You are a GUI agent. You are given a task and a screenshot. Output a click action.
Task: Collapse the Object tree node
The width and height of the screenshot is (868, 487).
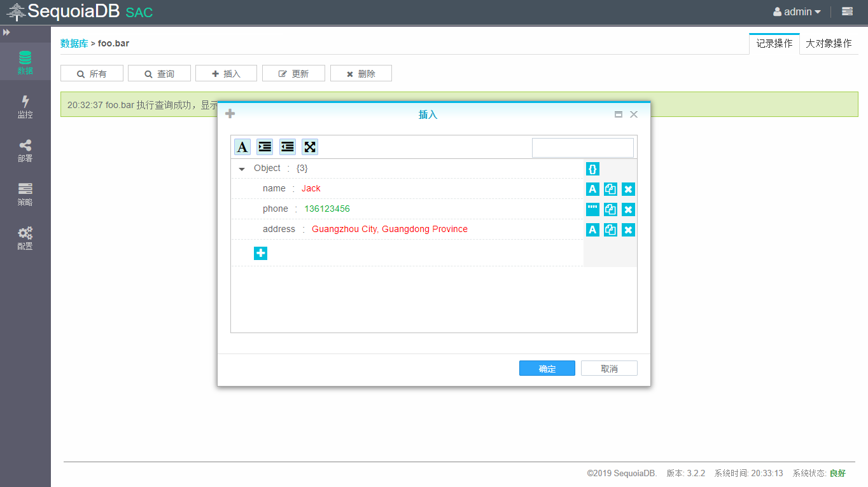[x=242, y=169]
